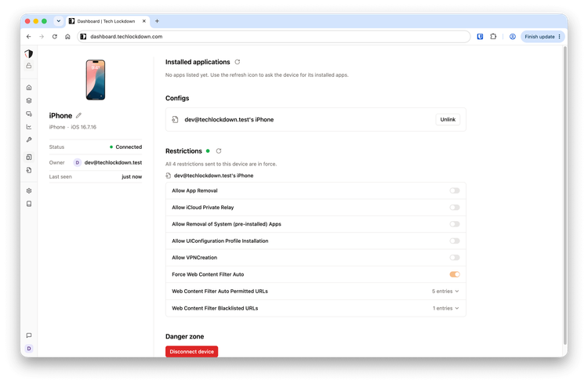Click the Danger zone heading
This screenshot has width=588, height=384.
[x=184, y=336]
